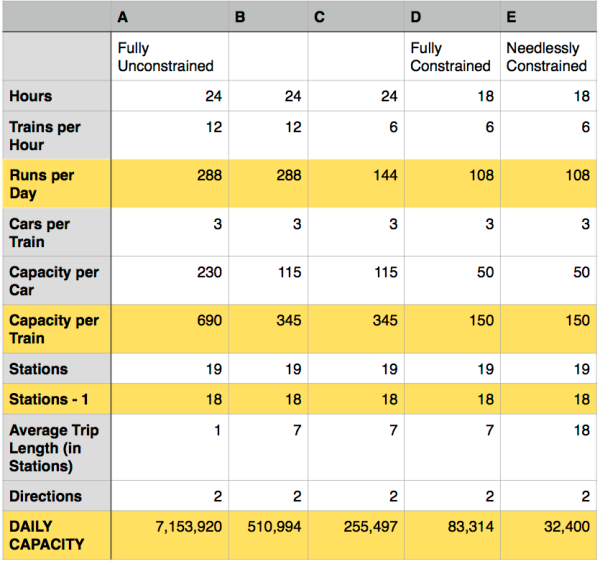Select column header C

pyautogui.click(x=356, y=17)
